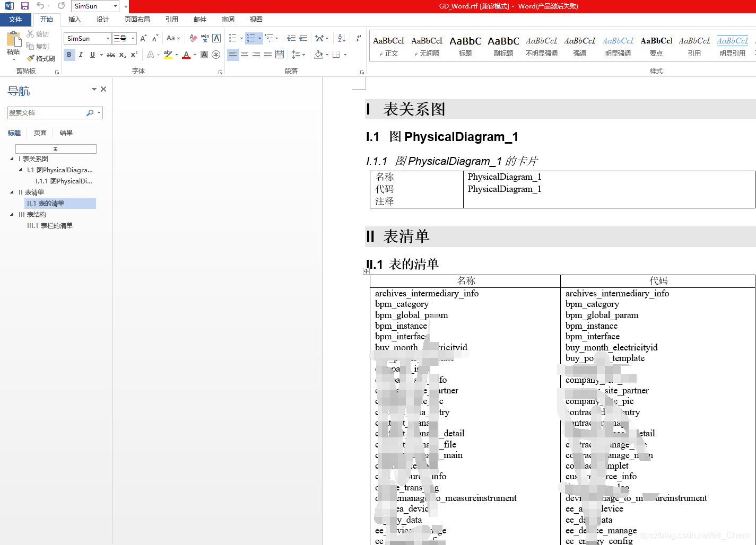756x545 pixels.
Task: Apply superscript formatting
Action: [134, 55]
